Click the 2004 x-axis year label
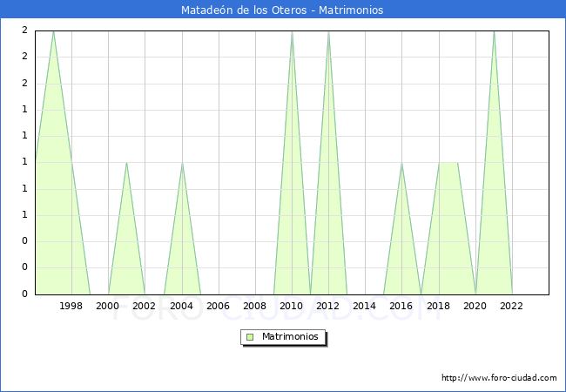Viewport: 566px width, 392px height. (x=181, y=306)
